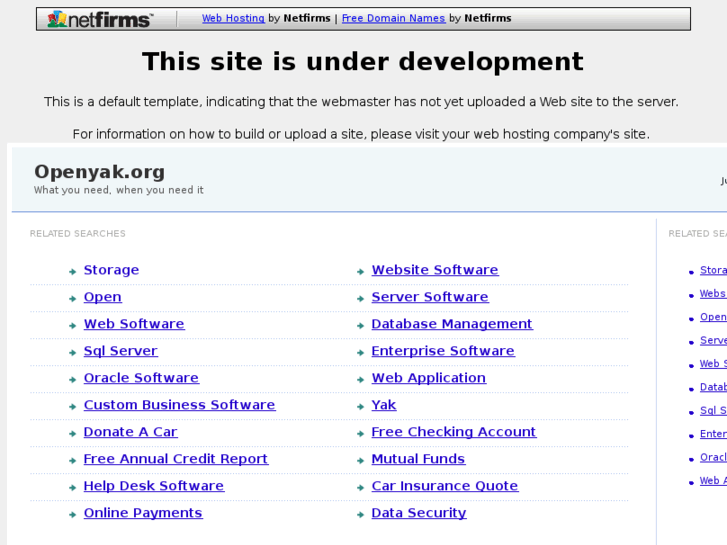Image resolution: width=727 pixels, height=545 pixels.
Task: Click the arrow icon beside Data Security
Action: [x=360, y=514]
